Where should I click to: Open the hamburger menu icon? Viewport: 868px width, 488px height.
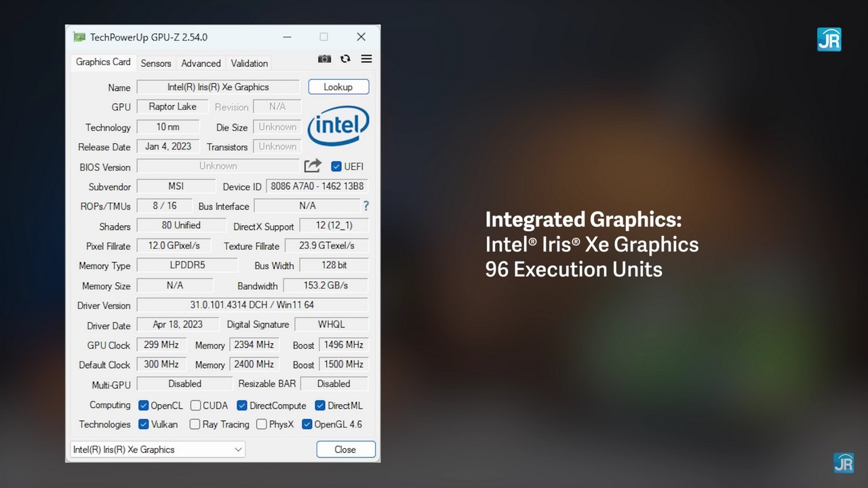click(366, 59)
